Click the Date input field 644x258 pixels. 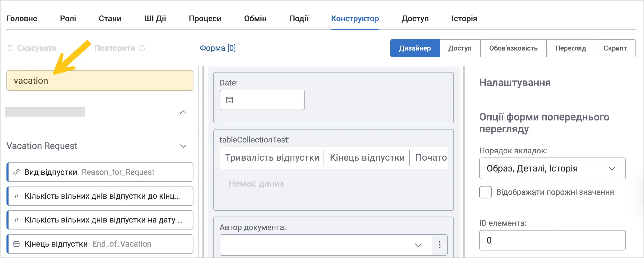pos(262,100)
